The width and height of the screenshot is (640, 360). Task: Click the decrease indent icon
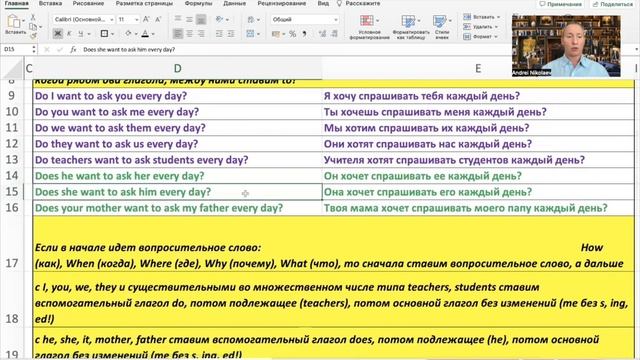[x=219, y=33]
